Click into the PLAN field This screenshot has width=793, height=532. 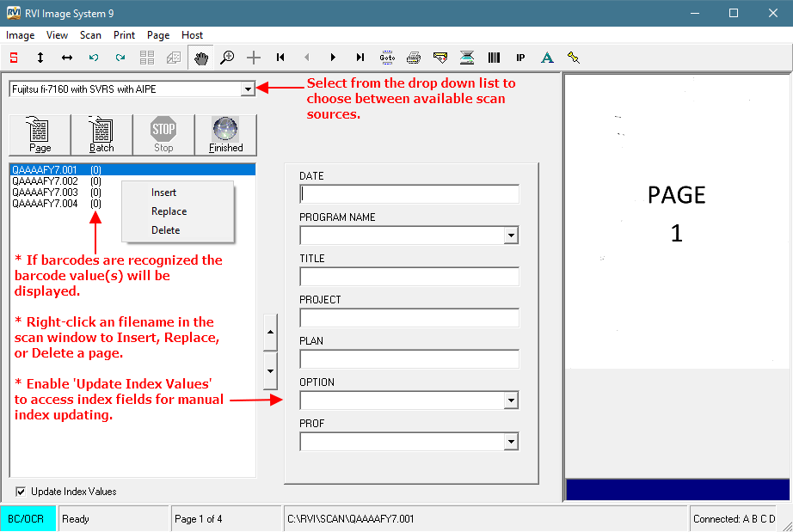click(409, 359)
